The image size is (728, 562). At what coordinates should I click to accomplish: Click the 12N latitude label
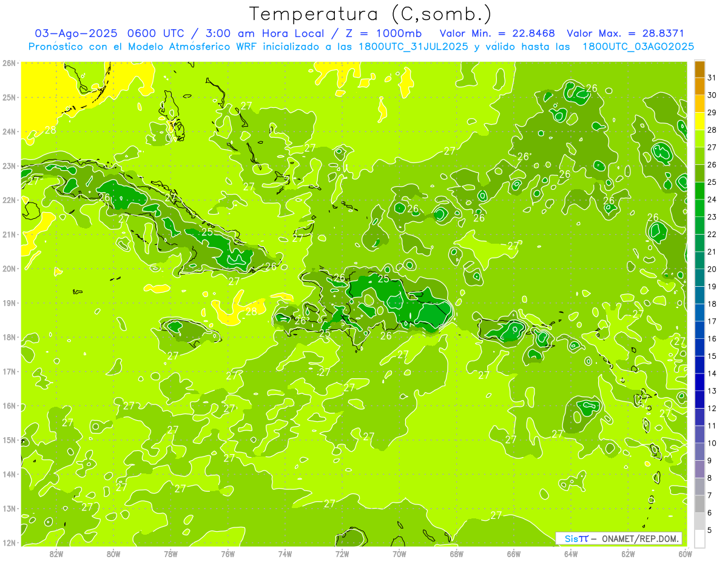click(x=9, y=543)
